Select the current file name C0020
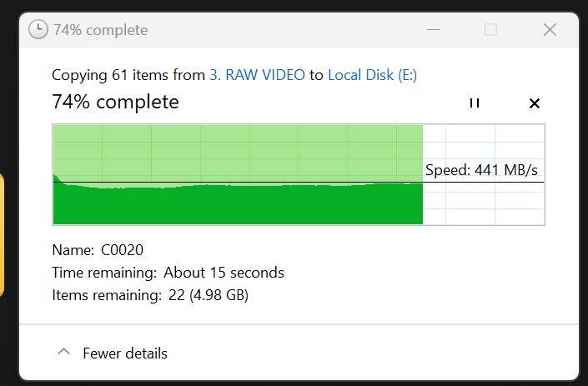This screenshot has height=386, width=588. coord(123,250)
